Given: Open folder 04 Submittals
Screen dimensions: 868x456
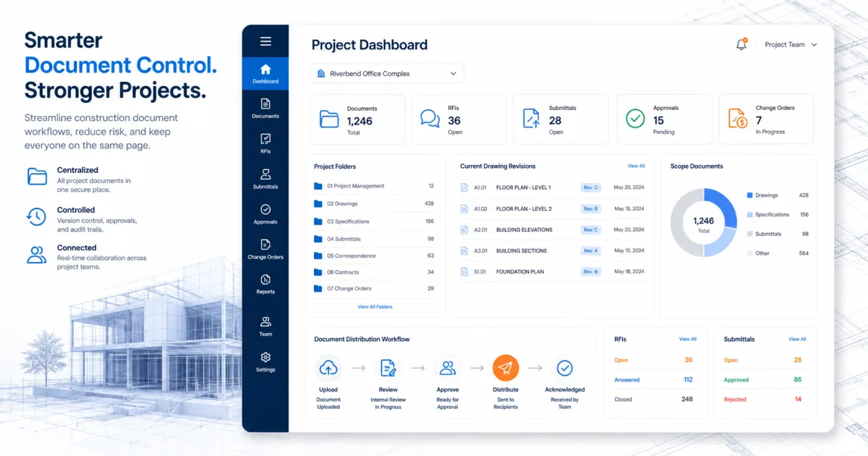Looking at the screenshot, I should [375, 239].
